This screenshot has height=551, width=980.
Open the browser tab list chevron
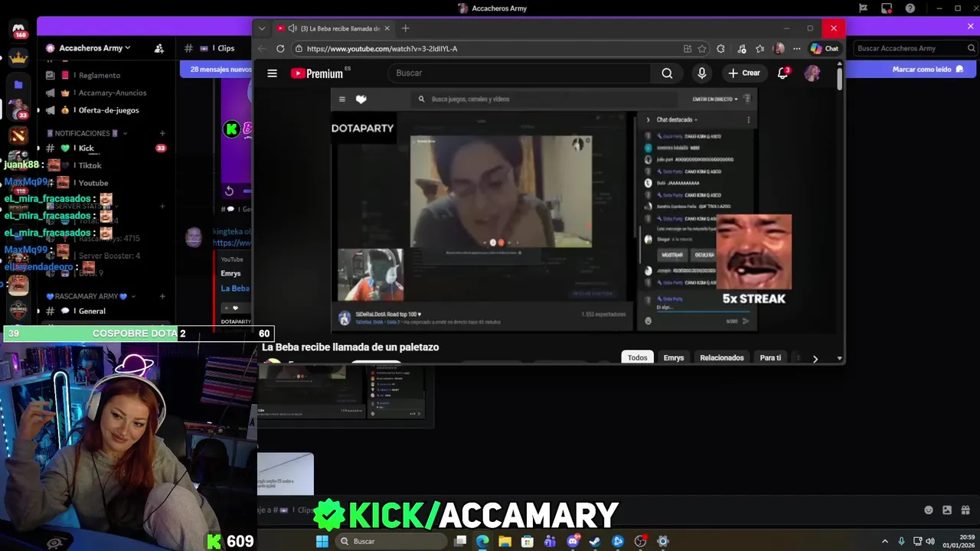click(262, 28)
